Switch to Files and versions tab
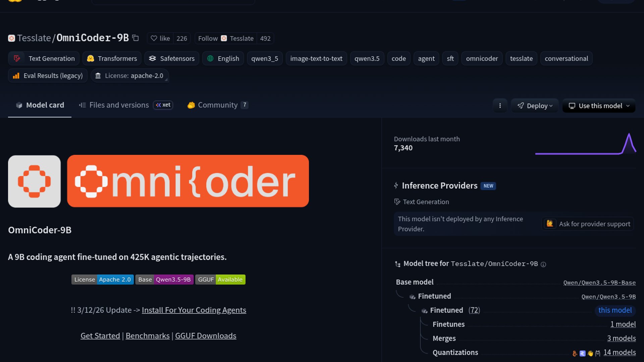 [119, 105]
